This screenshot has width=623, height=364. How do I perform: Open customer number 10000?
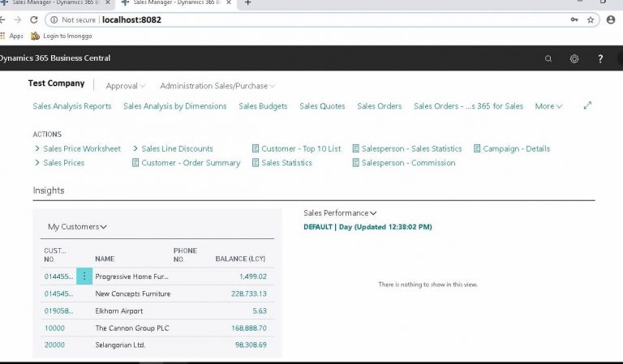54,328
